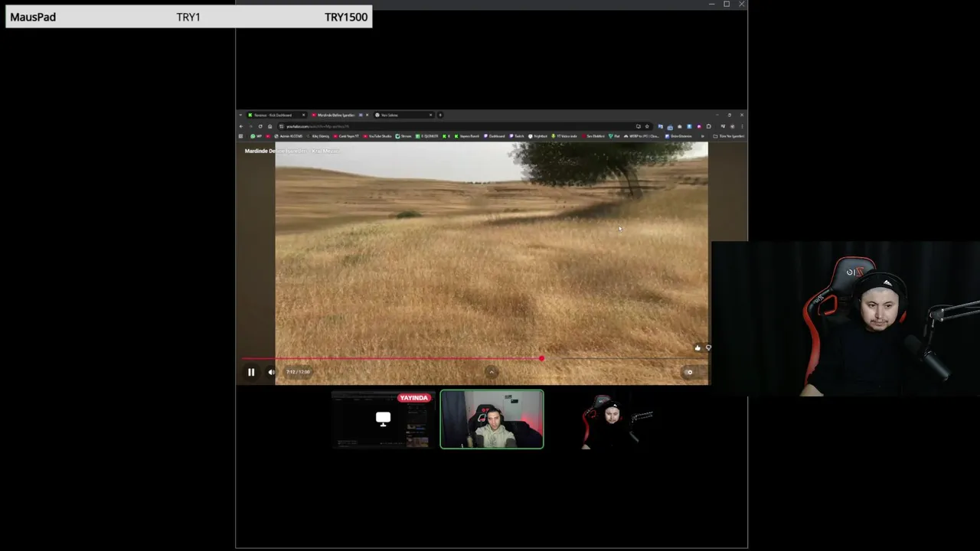The image size is (980, 551).
Task: Open the Canlı Yayın YT bookmark
Action: tap(346, 136)
